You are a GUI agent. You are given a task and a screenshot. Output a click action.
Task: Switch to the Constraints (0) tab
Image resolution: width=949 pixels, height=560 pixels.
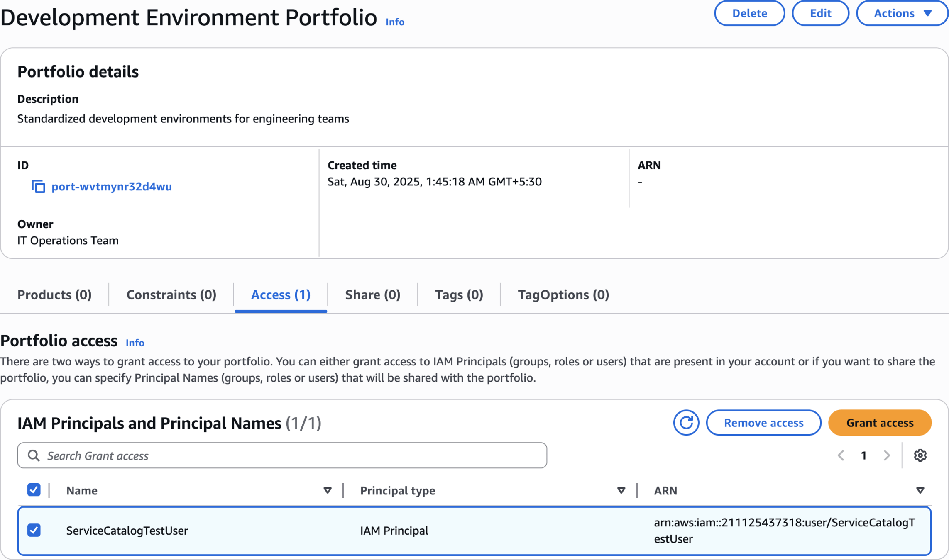171,295
